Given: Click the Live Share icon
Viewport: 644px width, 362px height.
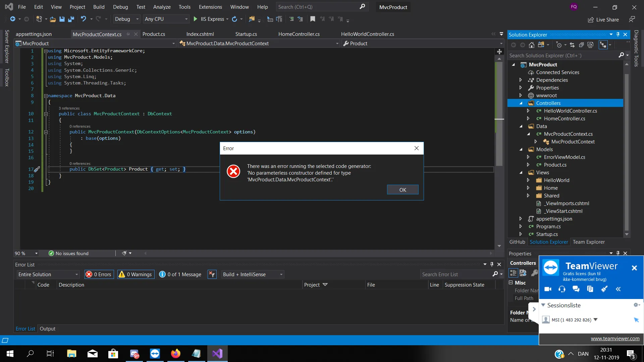Looking at the screenshot, I should pyautogui.click(x=591, y=20).
